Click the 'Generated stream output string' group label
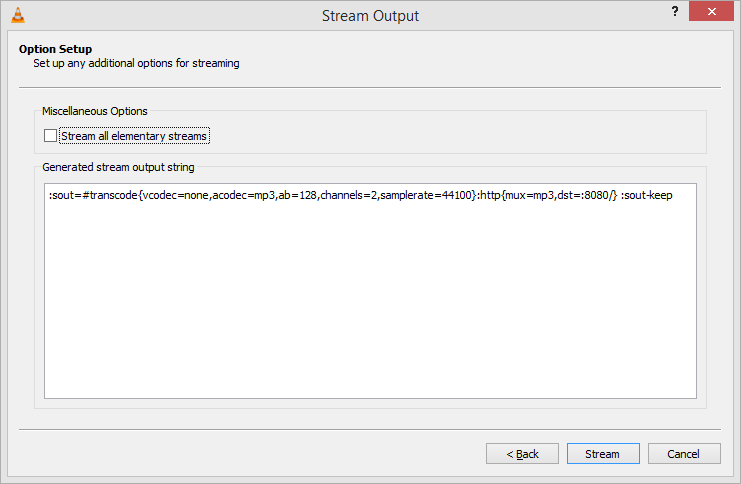Viewport: 741px width, 484px height. (118, 167)
